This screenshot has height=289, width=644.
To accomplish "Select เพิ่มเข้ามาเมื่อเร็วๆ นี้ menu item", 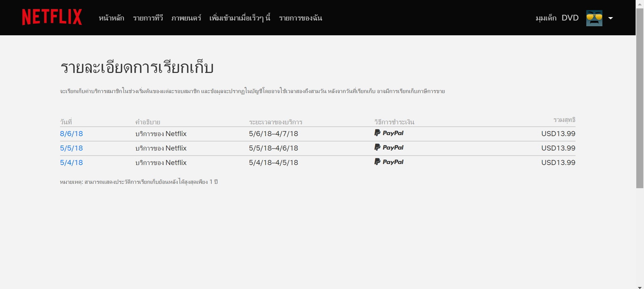I will tap(240, 18).
